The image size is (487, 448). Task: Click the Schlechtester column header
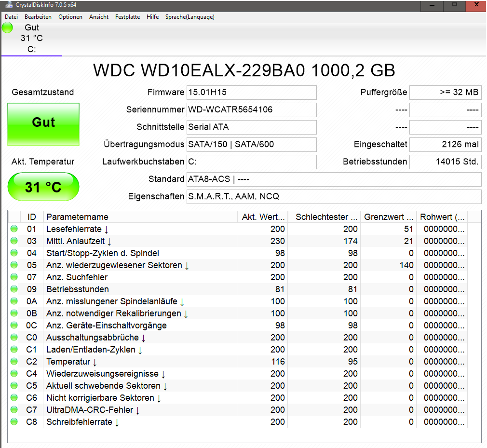324,217
